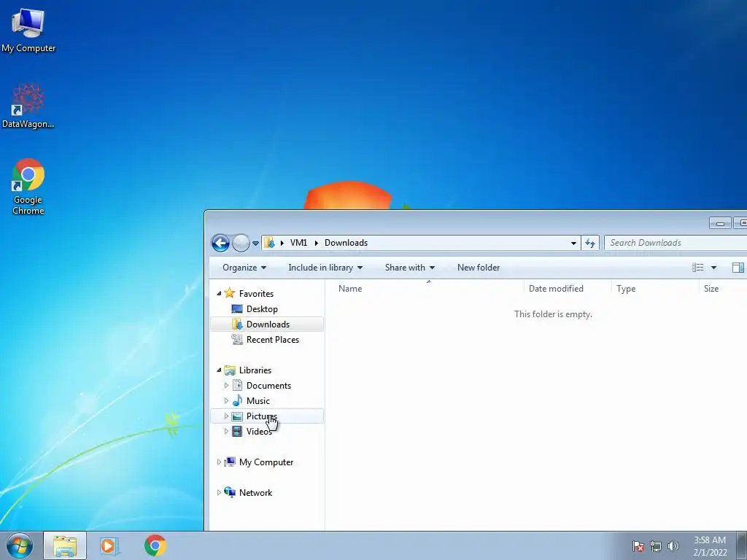Refresh the Downloads folder view
This screenshot has height=560, width=747.
(x=590, y=243)
